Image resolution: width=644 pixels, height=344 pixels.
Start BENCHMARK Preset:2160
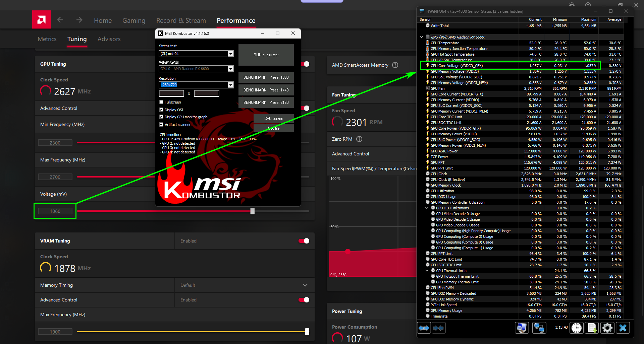coord(266,102)
